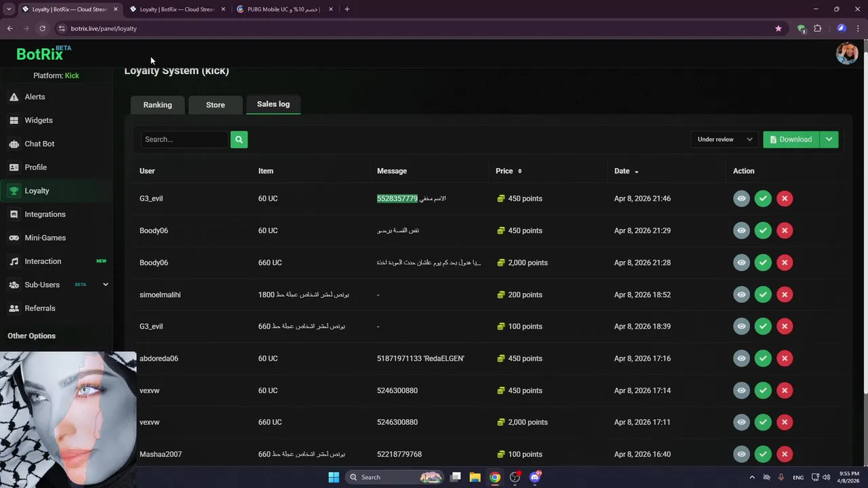Image resolution: width=868 pixels, height=488 pixels.
Task: Approve vexvw 60 UC purchase
Action: tap(763, 390)
